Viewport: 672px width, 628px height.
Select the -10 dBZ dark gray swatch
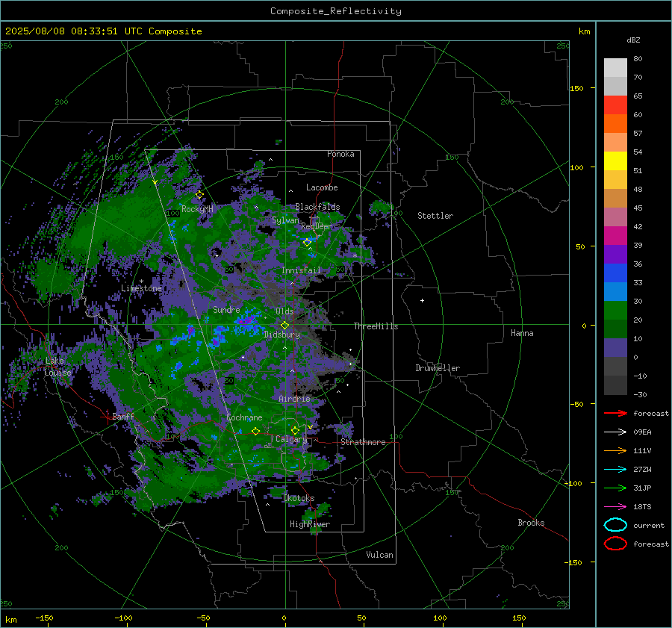[615, 385]
